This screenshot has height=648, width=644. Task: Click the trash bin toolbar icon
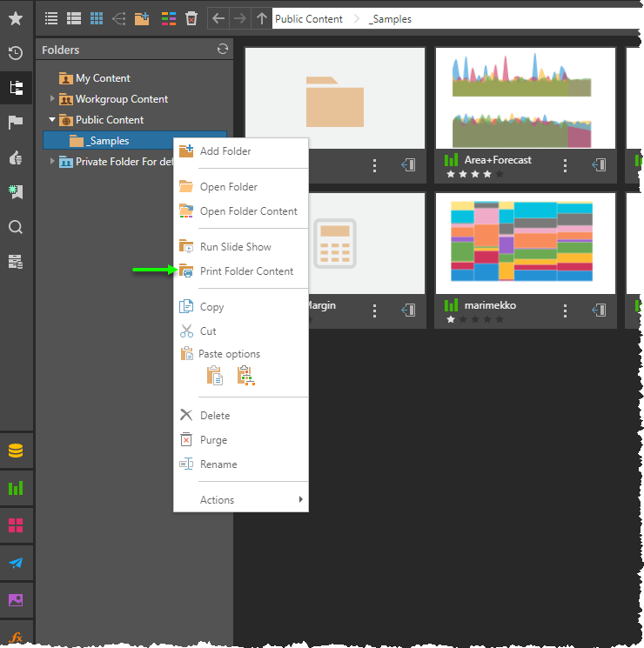click(191, 18)
